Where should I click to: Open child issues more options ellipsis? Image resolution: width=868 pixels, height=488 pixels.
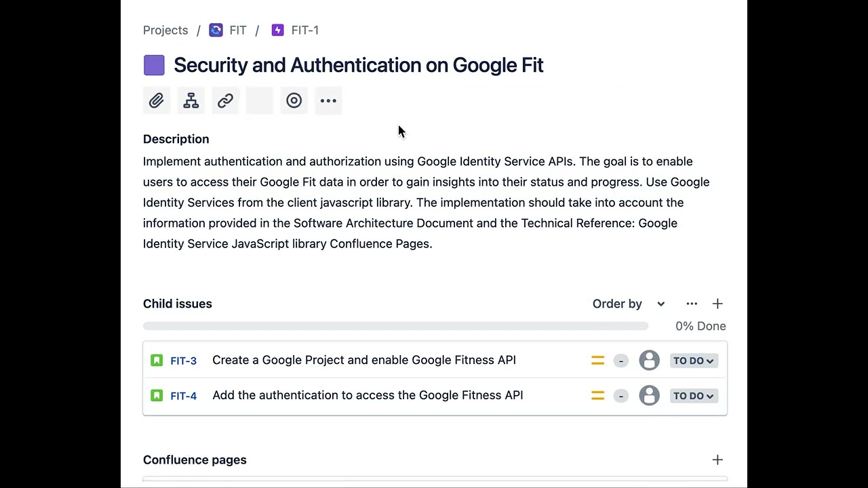pyautogui.click(x=692, y=304)
